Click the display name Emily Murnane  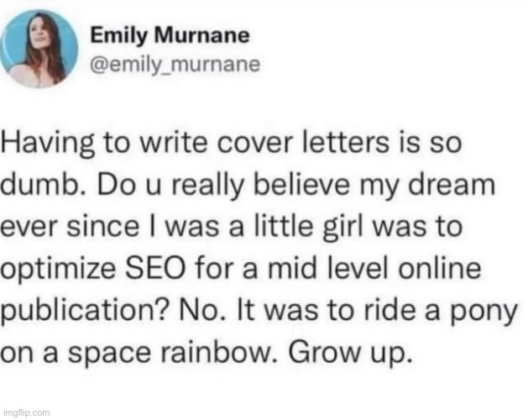tap(170, 36)
